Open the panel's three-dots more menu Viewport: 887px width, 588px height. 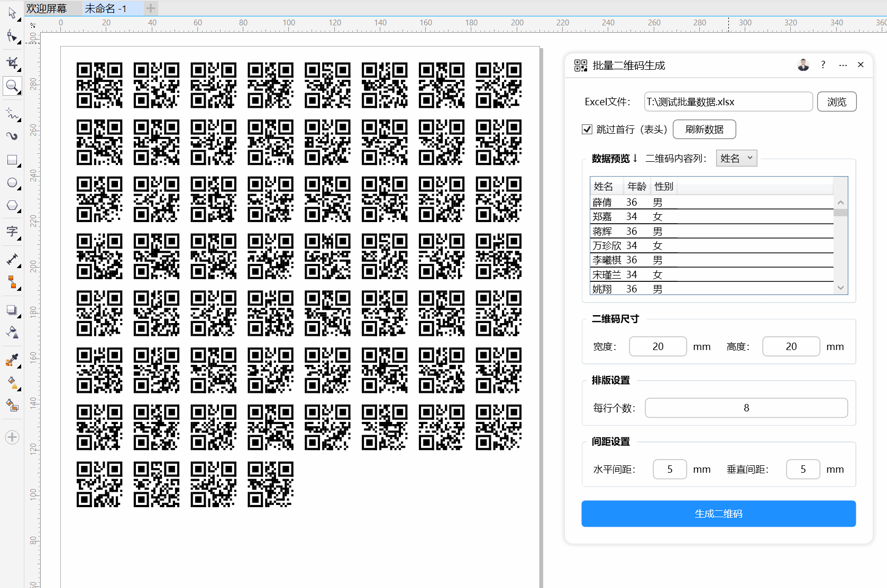(x=843, y=65)
